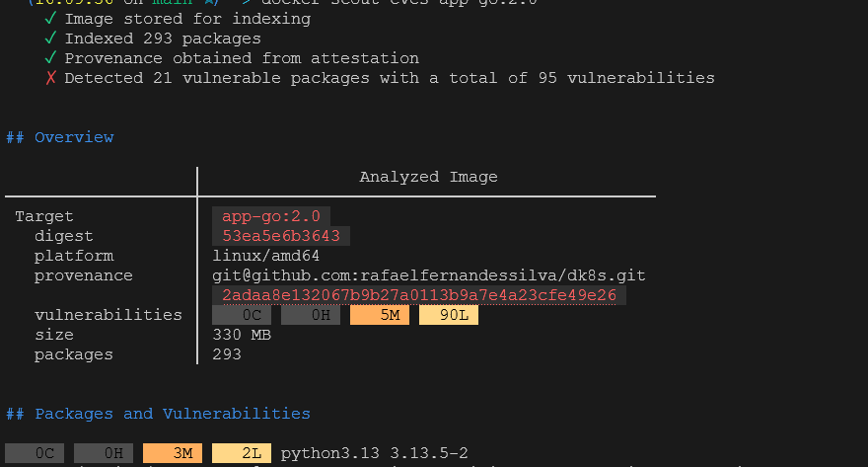Click the app-go:2.0 target name
The image size is (868, 467).
pyautogui.click(x=271, y=216)
